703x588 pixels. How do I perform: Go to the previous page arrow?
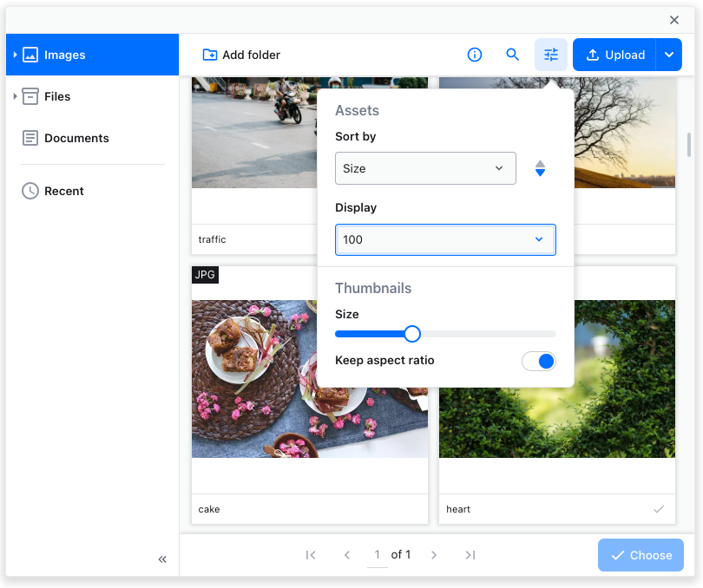(347, 555)
